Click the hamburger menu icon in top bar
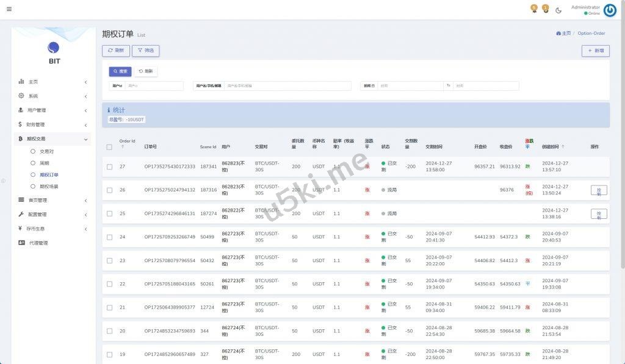Image resolution: width=625 pixels, height=364 pixels. point(9,9)
